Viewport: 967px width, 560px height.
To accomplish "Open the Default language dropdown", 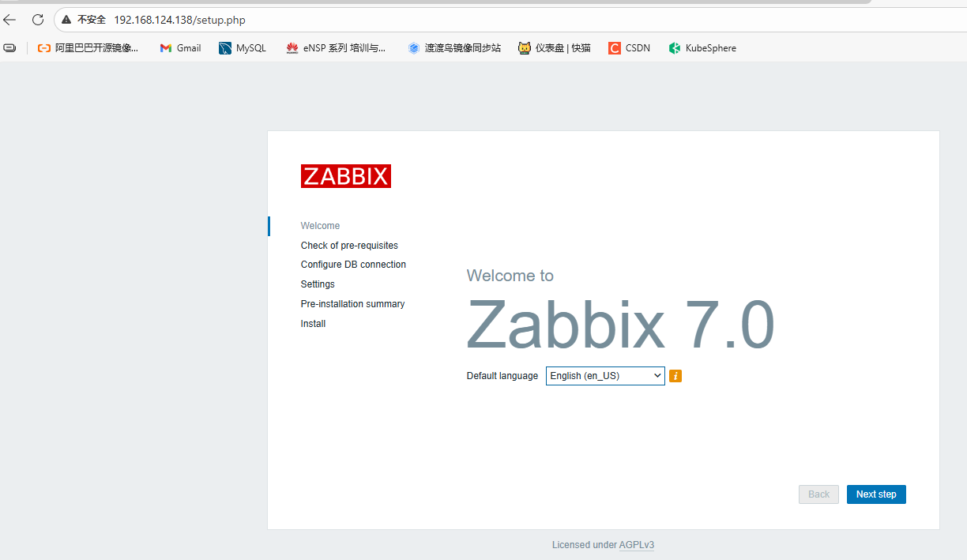I will coord(605,376).
